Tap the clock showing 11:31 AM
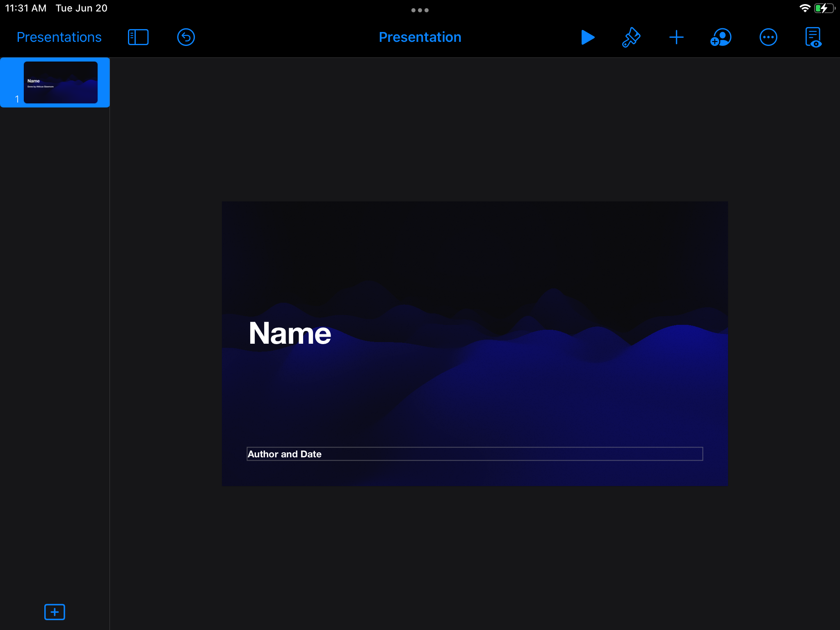This screenshot has width=840, height=630. coord(25,8)
